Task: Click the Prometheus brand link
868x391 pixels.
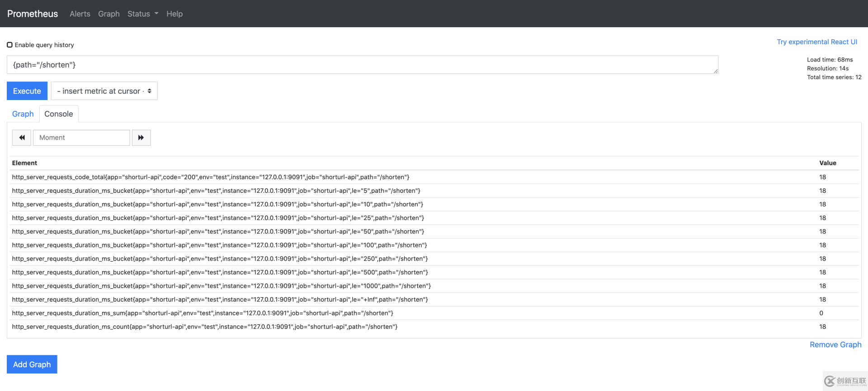Action: pos(33,14)
